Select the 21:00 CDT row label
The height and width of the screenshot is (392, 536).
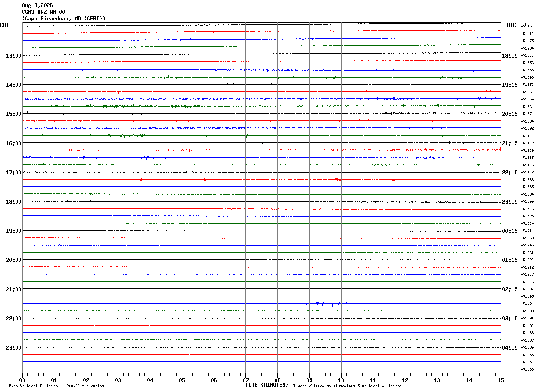tap(13, 289)
